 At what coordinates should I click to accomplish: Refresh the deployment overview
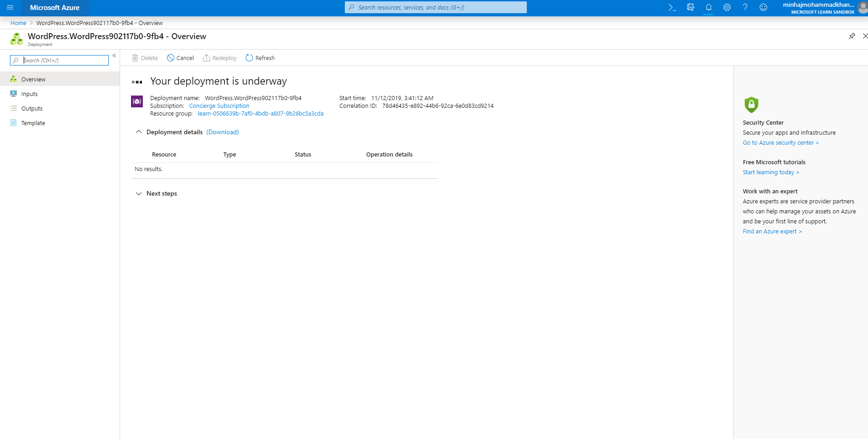tap(260, 58)
